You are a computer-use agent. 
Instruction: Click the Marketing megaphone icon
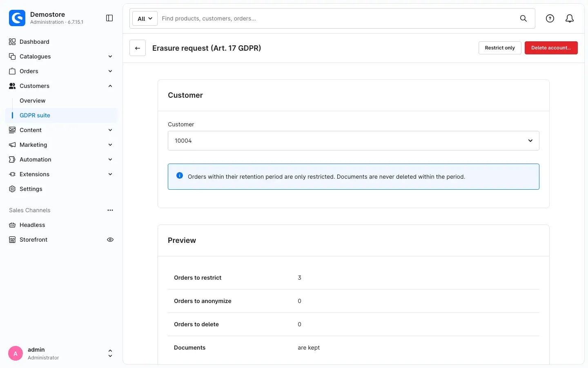pos(12,145)
